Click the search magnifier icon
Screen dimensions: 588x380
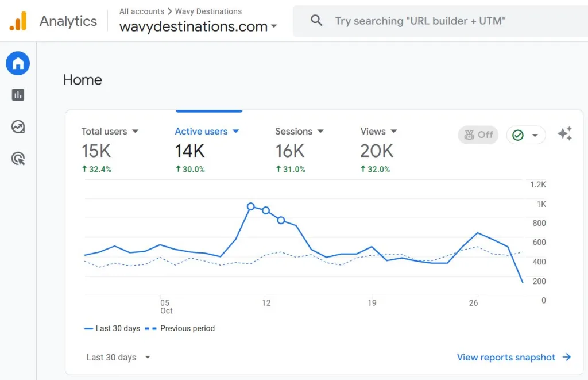(316, 20)
